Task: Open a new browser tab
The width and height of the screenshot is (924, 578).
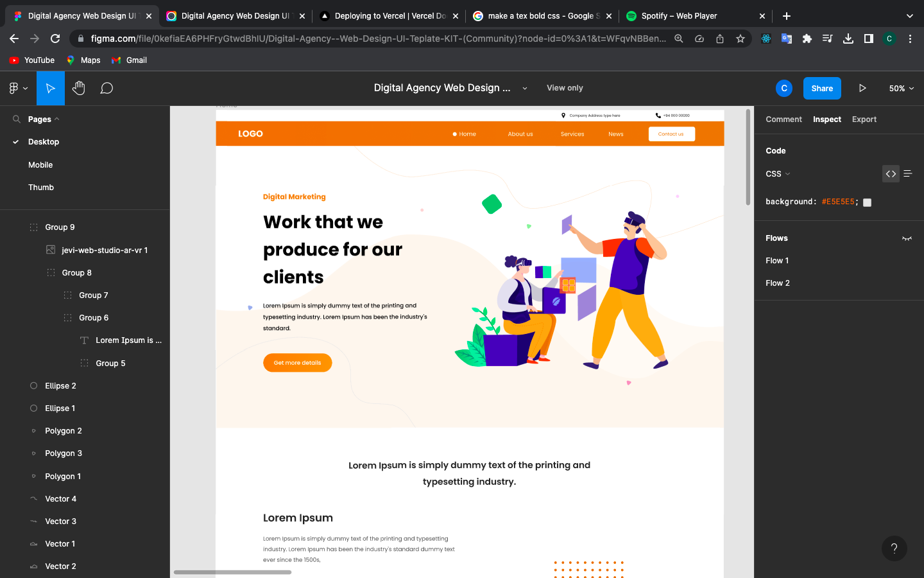Action: (x=787, y=16)
